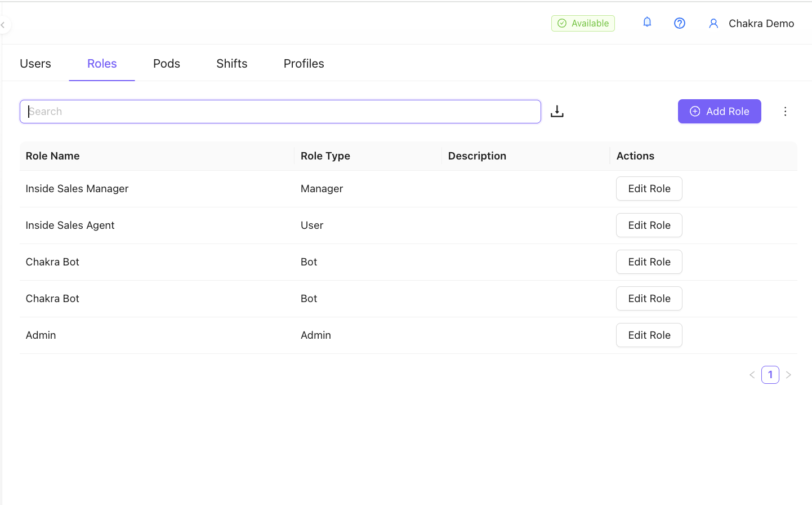This screenshot has height=505, width=812.
Task: Select the Inside Sales Manager row name
Action: [x=77, y=189]
